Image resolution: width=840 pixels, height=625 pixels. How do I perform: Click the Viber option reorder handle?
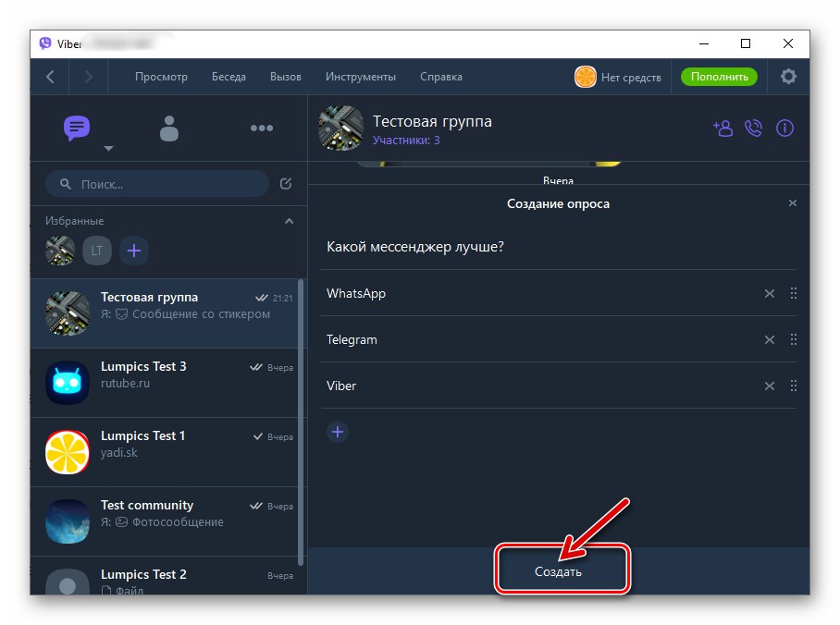click(x=794, y=385)
